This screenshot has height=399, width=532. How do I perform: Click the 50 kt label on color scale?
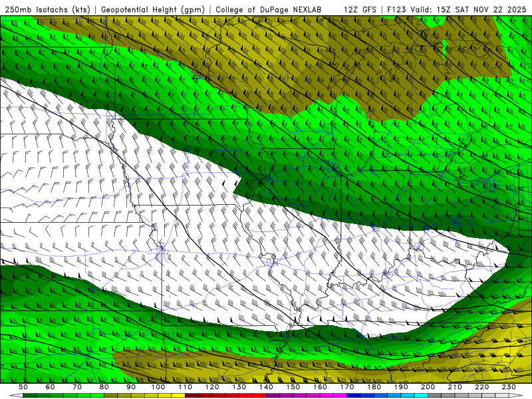(x=23, y=387)
